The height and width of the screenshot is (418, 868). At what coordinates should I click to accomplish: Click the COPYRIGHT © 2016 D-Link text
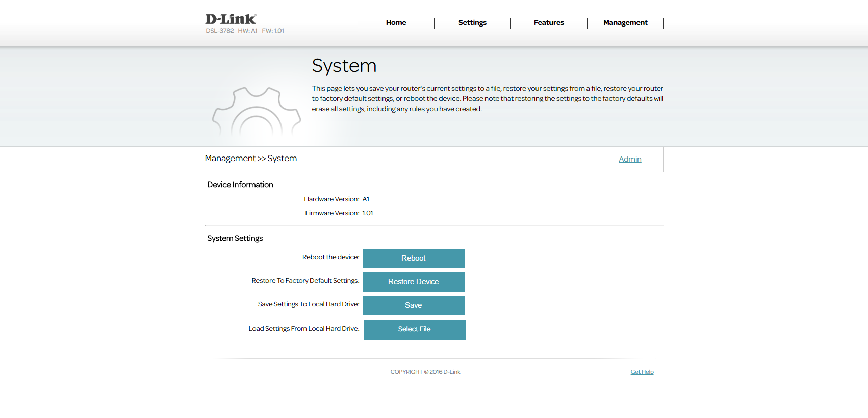[x=425, y=372]
